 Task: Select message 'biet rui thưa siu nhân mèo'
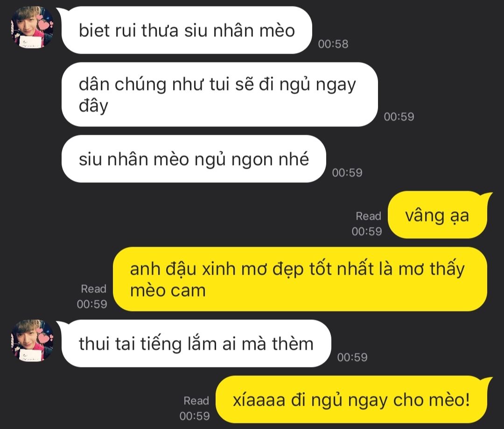[x=186, y=30]
